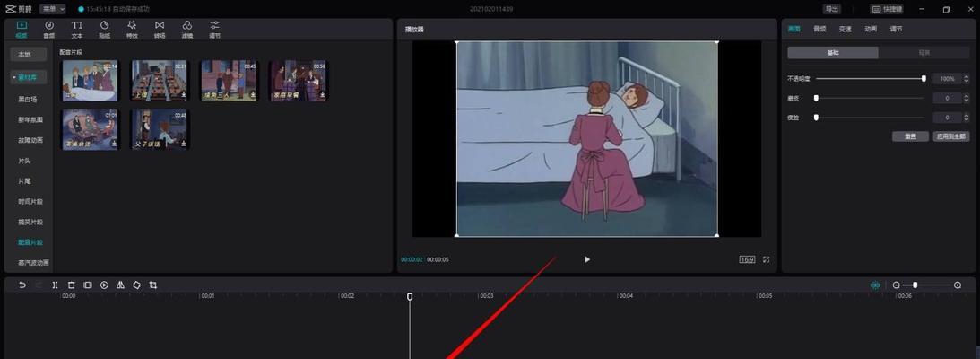Click the delete trash icon in timeline

pyautogui.click(x=71, y=285)
